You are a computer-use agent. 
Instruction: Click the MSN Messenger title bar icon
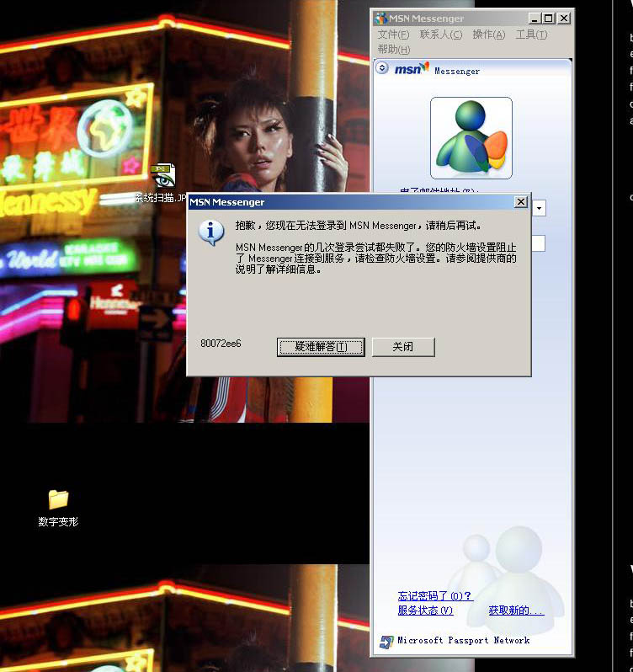[x=380, y=19]
